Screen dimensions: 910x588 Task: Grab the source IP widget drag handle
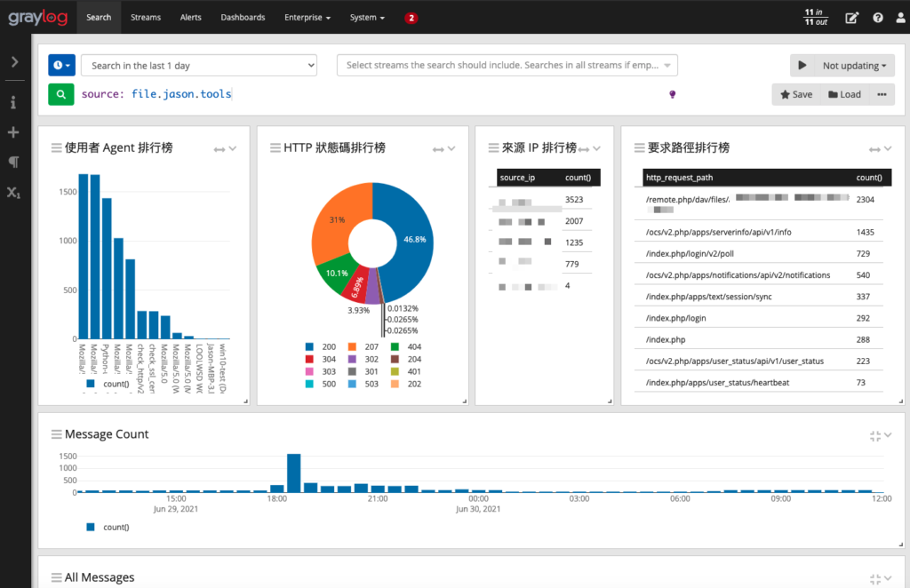coord(493,147)
